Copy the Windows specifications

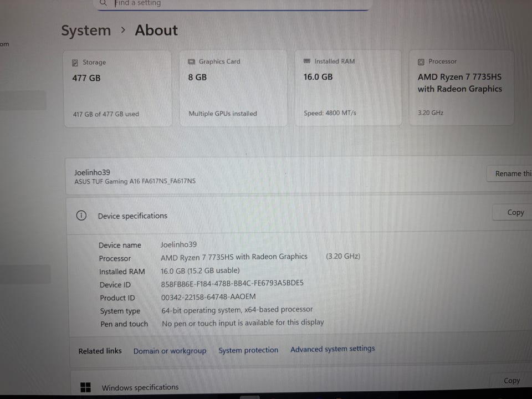[511, 381]
